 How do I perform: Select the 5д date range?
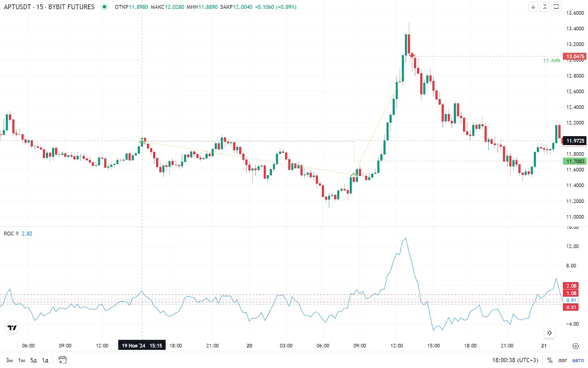(x=33, y=360)
